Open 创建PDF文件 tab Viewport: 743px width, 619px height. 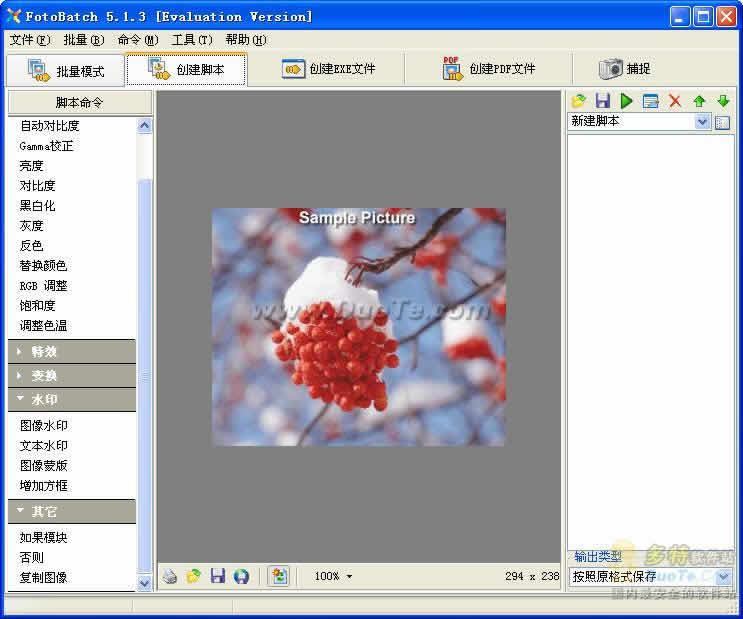[x=489, y=69]
